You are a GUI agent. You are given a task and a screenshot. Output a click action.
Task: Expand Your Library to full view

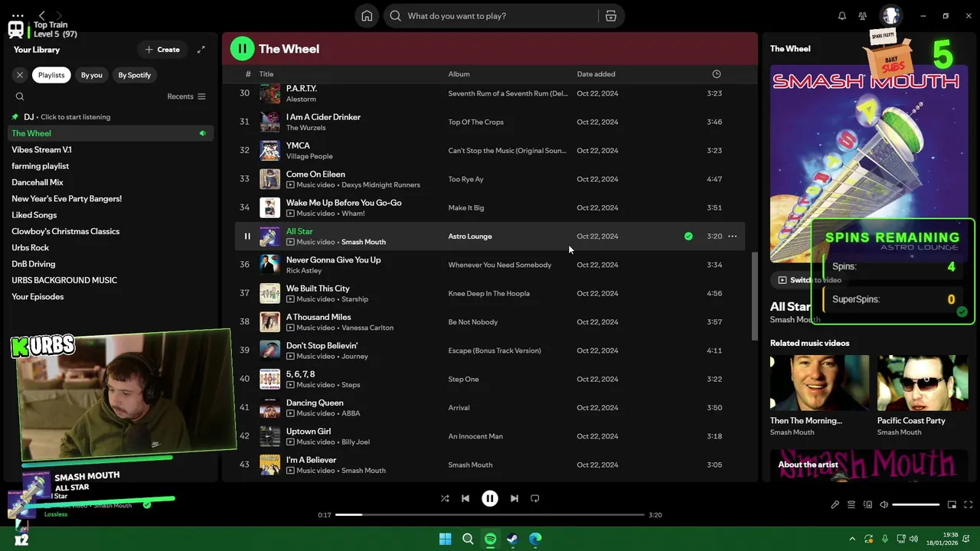coord(201,50)
